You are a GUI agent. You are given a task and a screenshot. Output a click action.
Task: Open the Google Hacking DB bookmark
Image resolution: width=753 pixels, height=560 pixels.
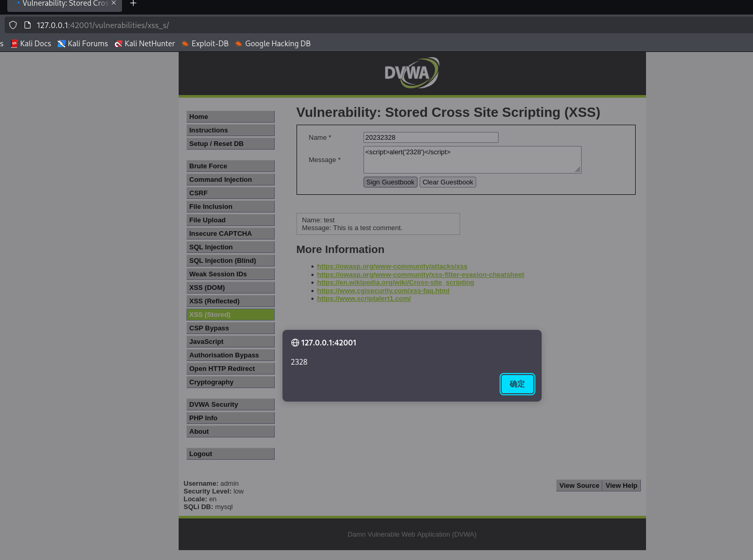(x=273, y=44)
